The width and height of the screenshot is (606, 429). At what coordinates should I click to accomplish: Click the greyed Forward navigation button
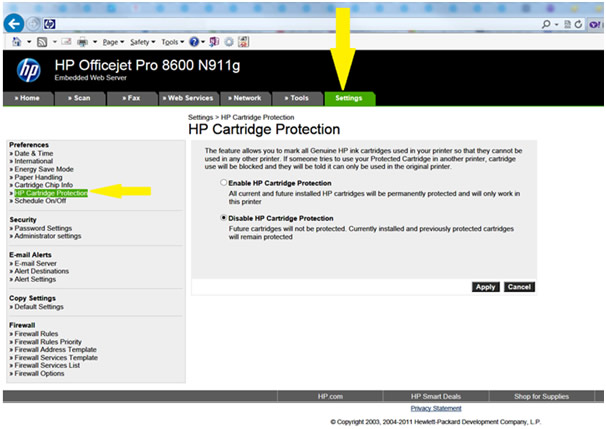click(x=34, y=24)
